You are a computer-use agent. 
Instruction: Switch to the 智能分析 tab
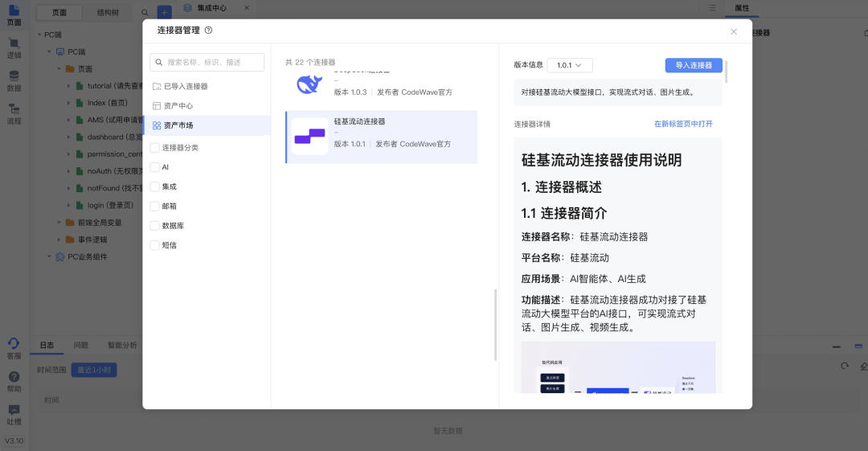tap(122, 345)
